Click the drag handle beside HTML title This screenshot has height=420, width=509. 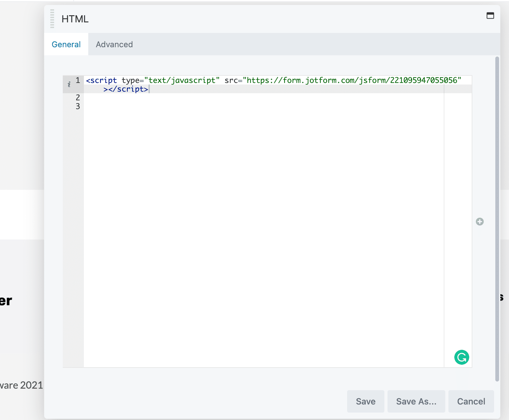click(x=52, y=19)
